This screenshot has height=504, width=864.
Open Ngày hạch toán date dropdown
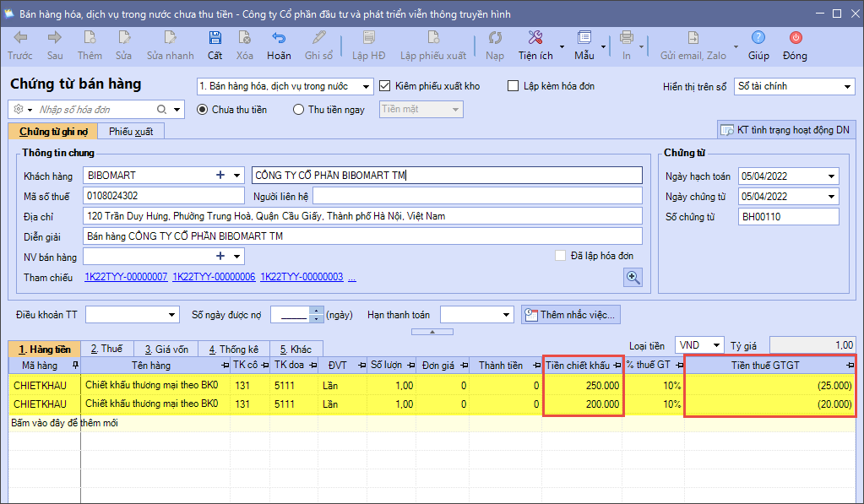[832, 176]
